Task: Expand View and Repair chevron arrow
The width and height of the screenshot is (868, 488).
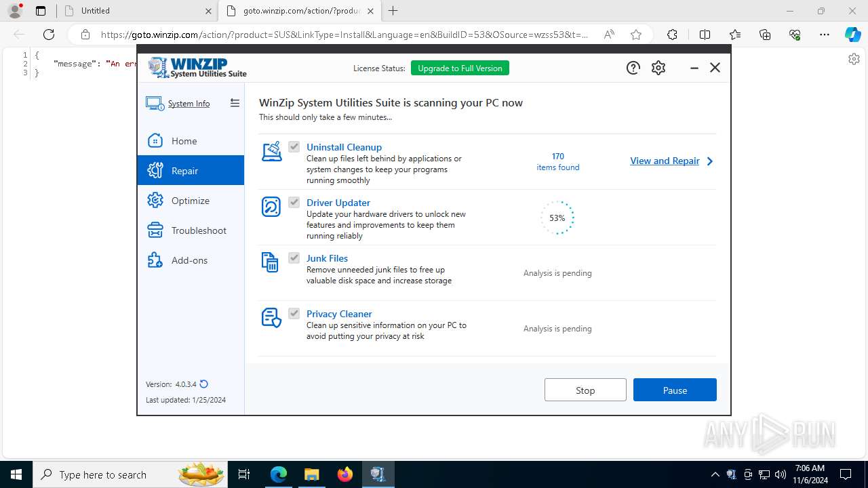Action: click(x=710, y=161)
